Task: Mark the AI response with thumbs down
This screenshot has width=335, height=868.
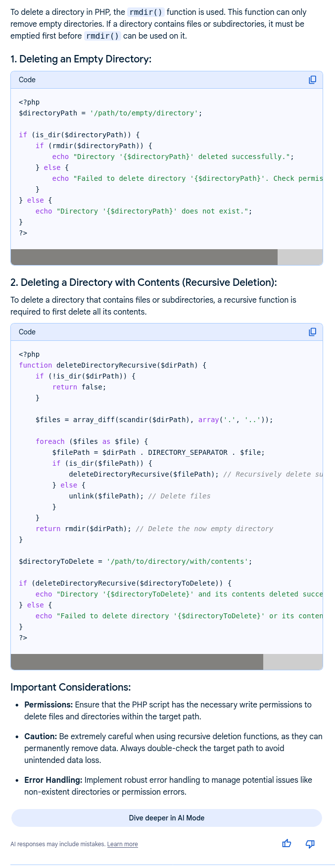Action: 310,844
